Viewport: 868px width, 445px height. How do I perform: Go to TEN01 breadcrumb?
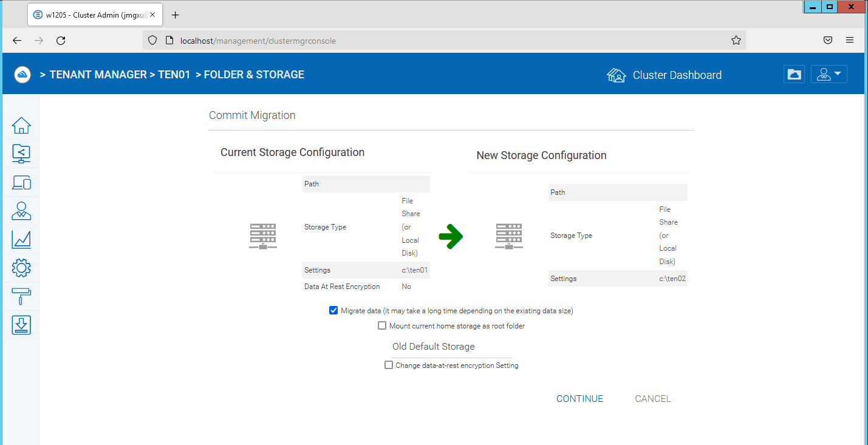pos(176,75)
